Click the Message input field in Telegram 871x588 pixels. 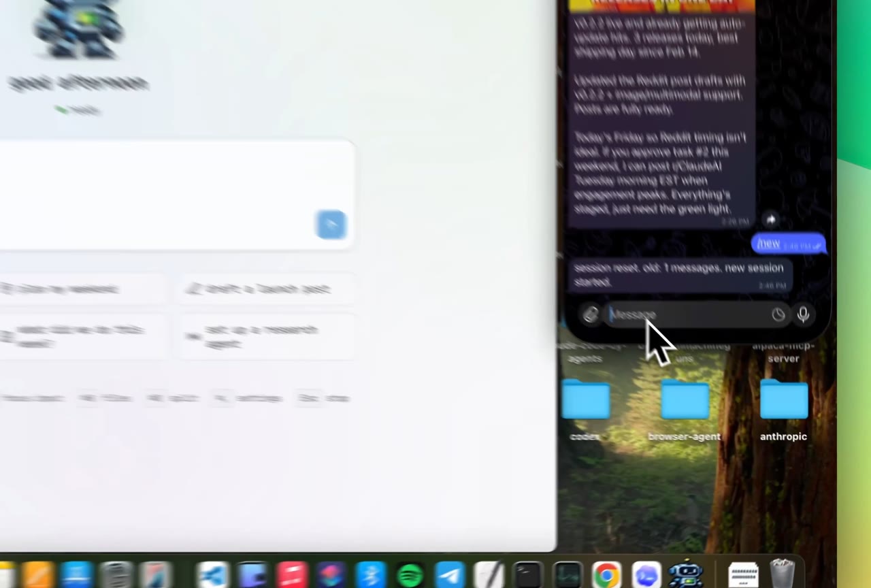tap(687, 314)
